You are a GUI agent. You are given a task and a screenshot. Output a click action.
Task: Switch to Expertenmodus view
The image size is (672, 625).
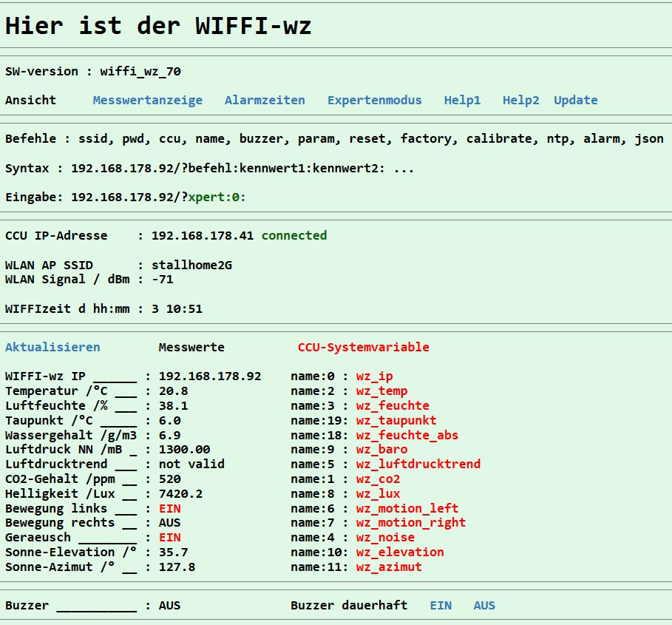click(375, 101)
